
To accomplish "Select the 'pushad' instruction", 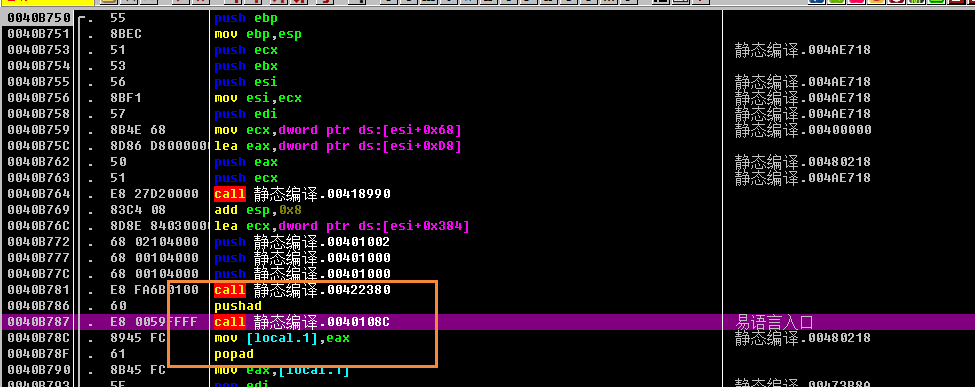I will pos(238,306).
